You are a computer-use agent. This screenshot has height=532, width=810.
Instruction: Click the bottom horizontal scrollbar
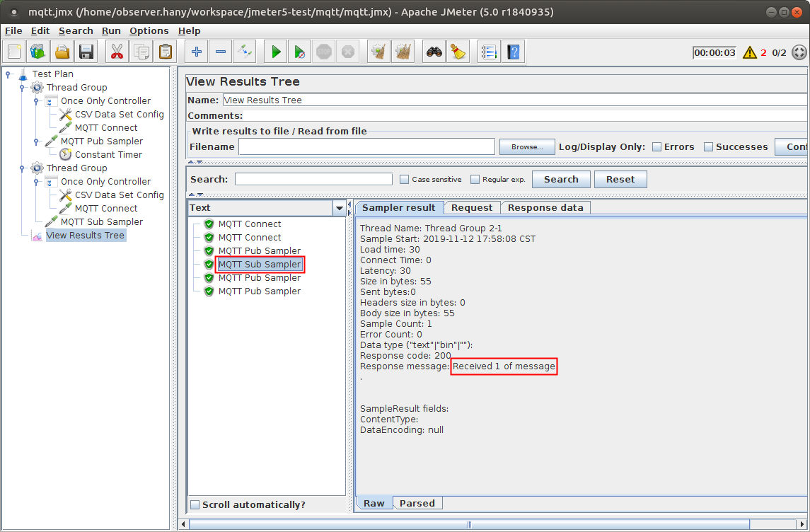click(469, 524)
